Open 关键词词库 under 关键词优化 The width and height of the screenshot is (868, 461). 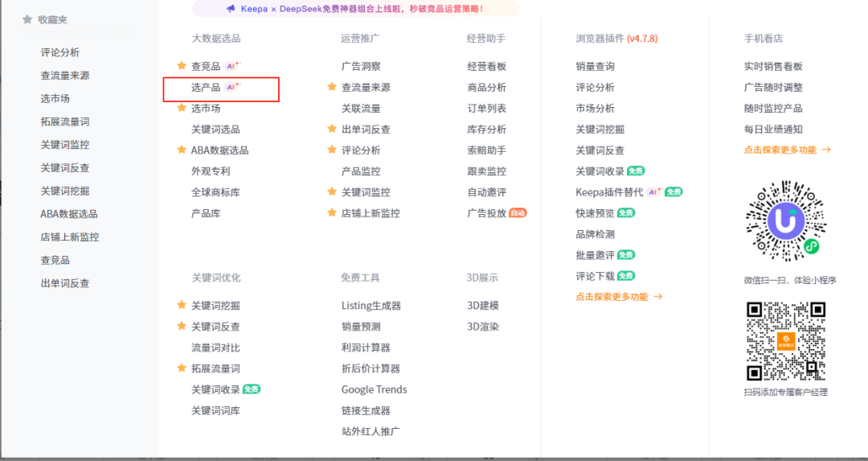coord(216,410)
